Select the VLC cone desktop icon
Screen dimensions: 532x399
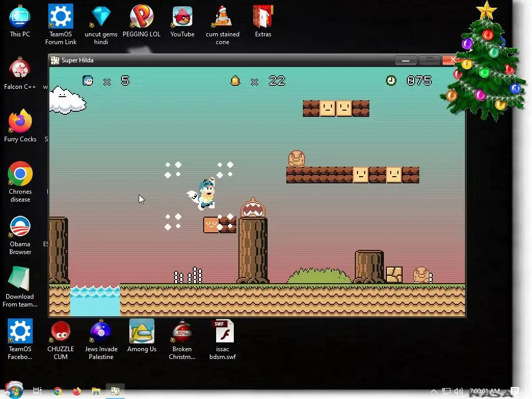(222, 24)
